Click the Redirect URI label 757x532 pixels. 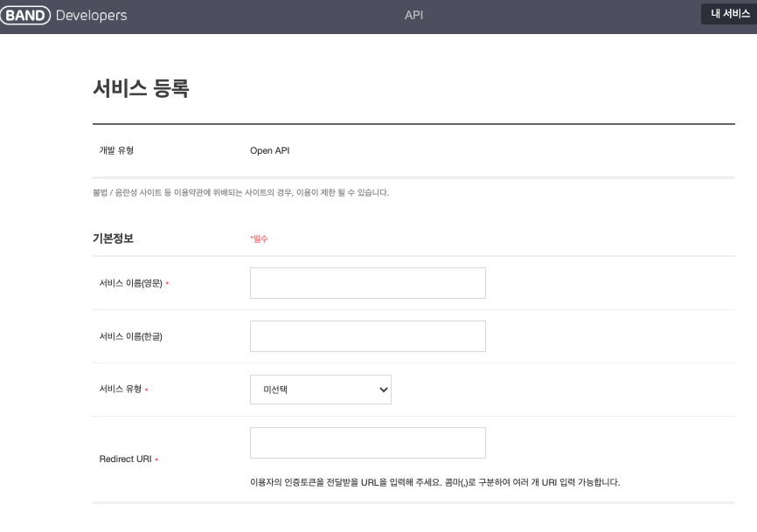[126, 459]
